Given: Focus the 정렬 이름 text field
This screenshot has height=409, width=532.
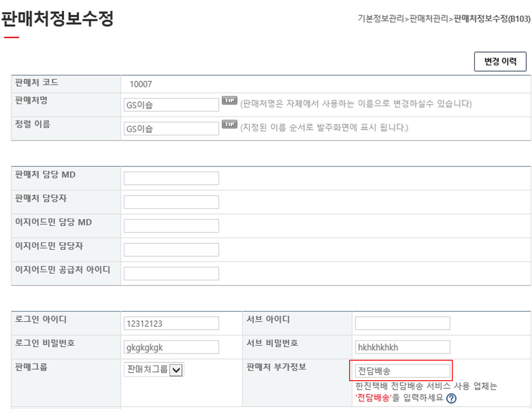Looking at the screenshot, I should click(x=171, y=128).
